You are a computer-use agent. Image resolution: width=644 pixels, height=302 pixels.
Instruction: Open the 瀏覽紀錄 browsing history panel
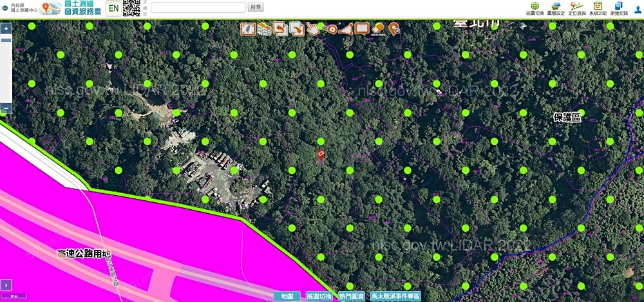(x=618, y=8)
